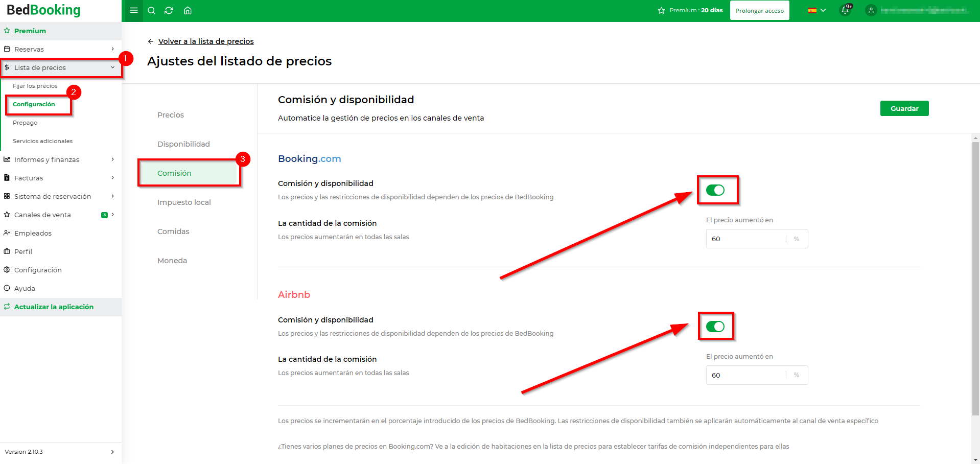The height and width of the screenshot is (464, 980).
Task: Click the Perfil suitcase icon
Action: click(7, 251)
